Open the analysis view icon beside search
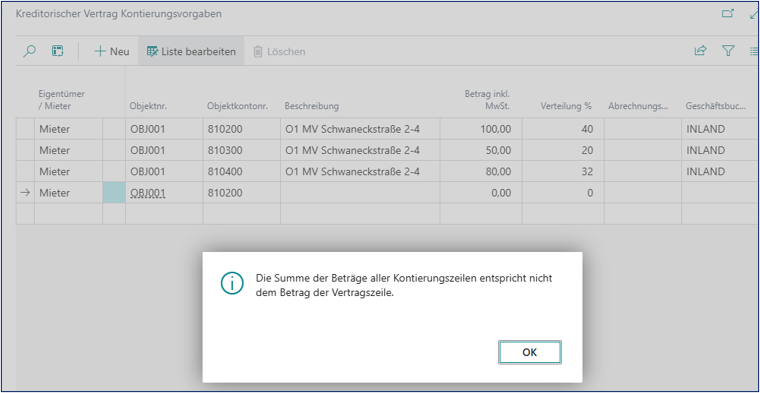The image size is (760, 393). point(58,51)
